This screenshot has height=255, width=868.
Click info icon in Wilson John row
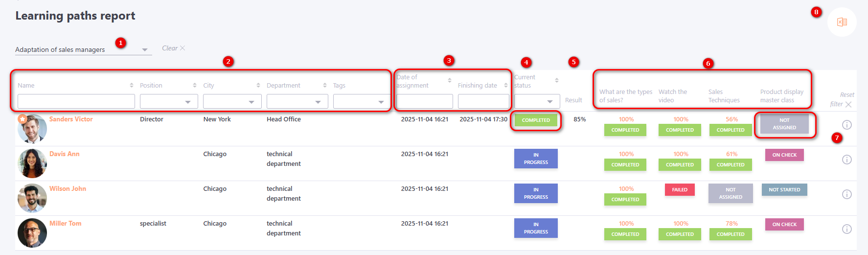(846, 194)
